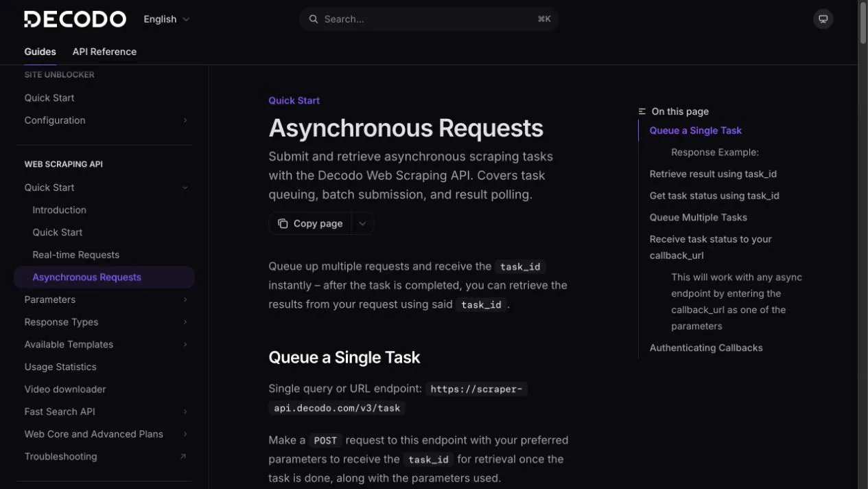This screenshot has width=868, height=489.
Task: Open Troubleshooting external link arrow icon
Action: click(183, 457)
